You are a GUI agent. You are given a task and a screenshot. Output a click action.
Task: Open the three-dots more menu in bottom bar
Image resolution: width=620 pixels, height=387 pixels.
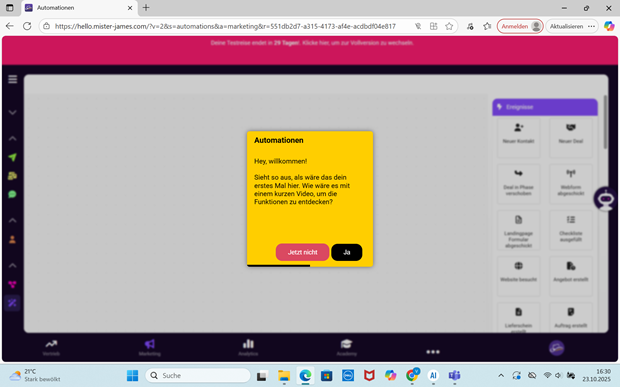[x=433, y=351]
